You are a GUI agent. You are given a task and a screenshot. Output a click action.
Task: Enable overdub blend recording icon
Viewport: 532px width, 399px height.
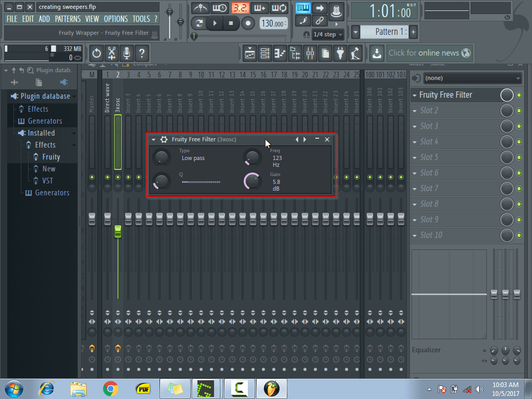[x=260, y=8]
